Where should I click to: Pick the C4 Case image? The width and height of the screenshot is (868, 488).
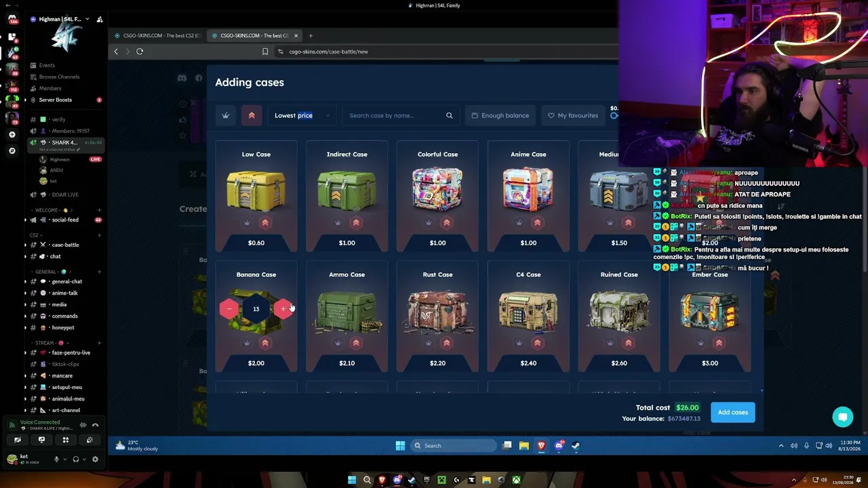click(x=528, y=311)
